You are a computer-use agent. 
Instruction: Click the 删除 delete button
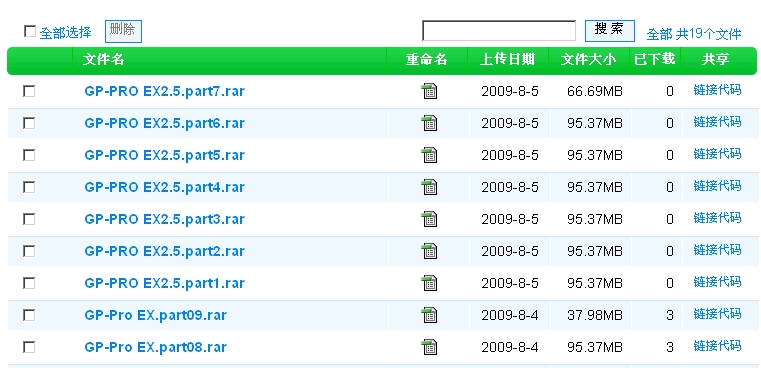[x=123, y=32]
